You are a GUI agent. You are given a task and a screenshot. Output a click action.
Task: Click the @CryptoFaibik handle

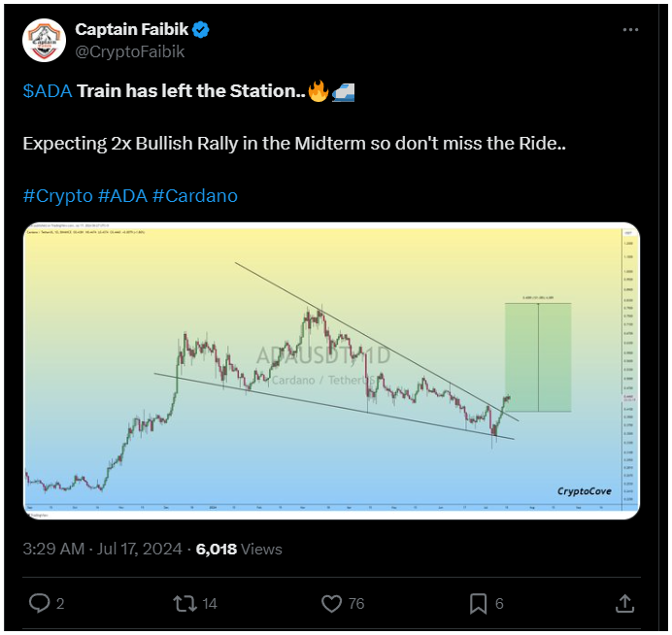pos(129,52)
